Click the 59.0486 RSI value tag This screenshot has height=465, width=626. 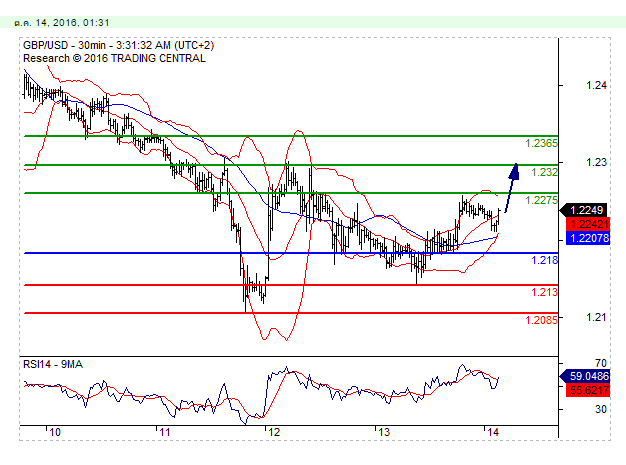point(585,376)
